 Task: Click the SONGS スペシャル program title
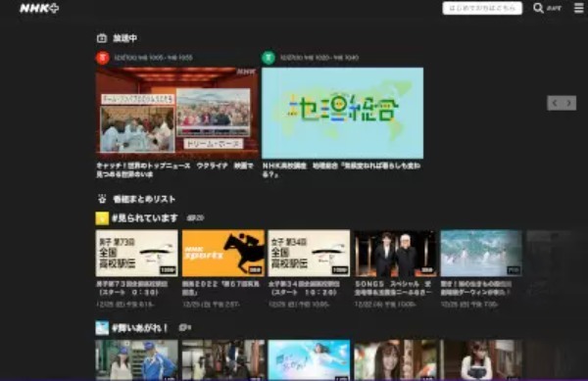coord(393,288)
